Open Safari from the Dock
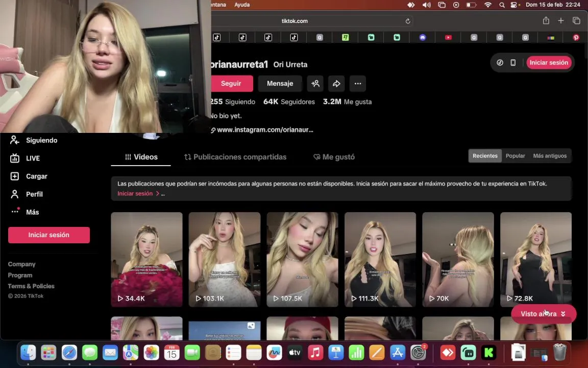 click(x=69, y=353)
